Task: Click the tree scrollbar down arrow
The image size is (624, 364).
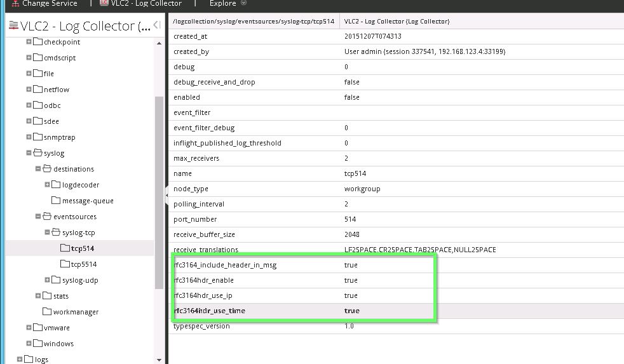Action: coord(159,360)
